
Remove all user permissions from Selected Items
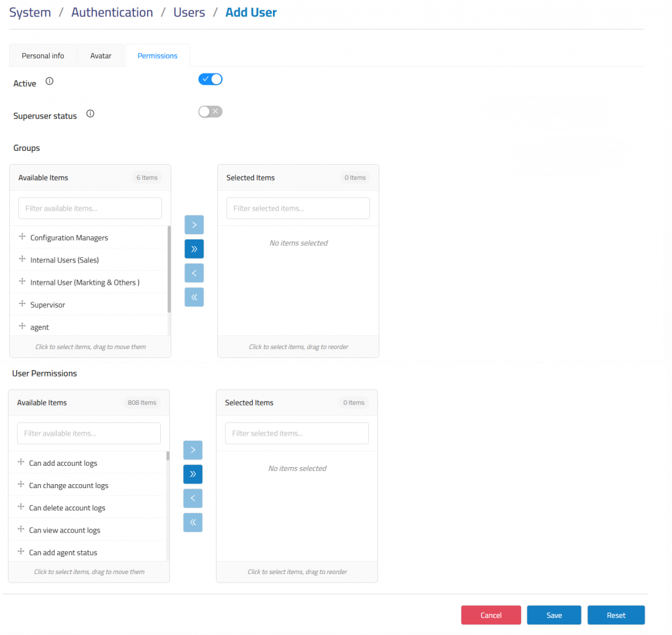[193, 522]
